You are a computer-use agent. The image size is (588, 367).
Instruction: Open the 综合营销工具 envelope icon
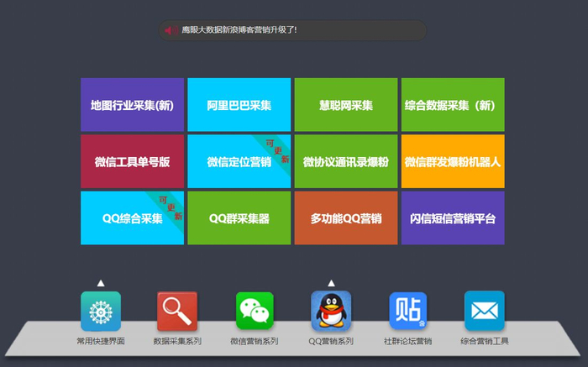point(485,311)
